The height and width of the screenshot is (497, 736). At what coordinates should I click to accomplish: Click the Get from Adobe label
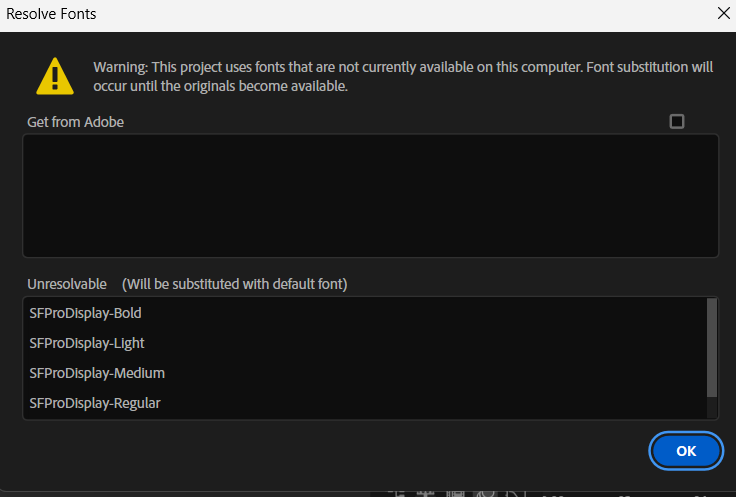[76, 122]
